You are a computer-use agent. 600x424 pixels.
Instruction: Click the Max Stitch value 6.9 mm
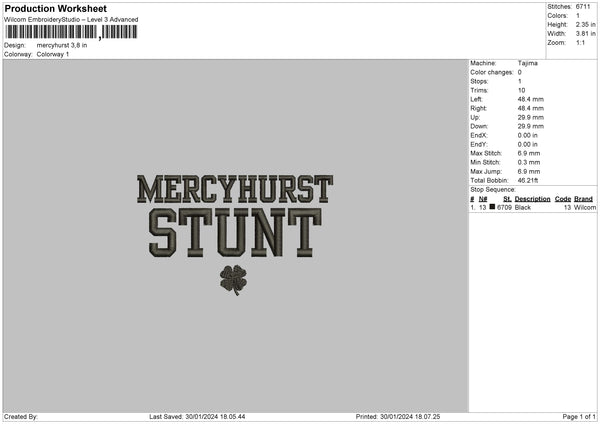pyautogui.click(x=529, y=153)
